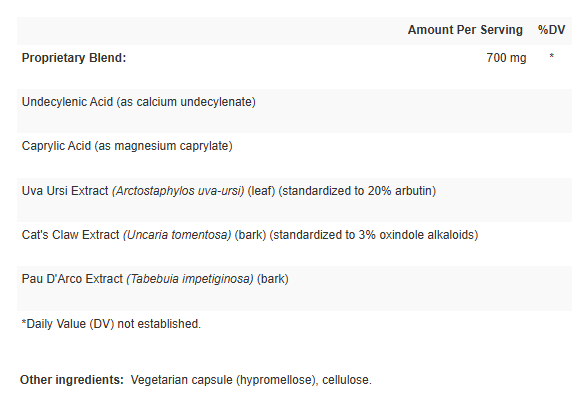This screenshot has width=577, height=401.
Task: Click the Daily Value not established footnote
Action: coord(111,324)
